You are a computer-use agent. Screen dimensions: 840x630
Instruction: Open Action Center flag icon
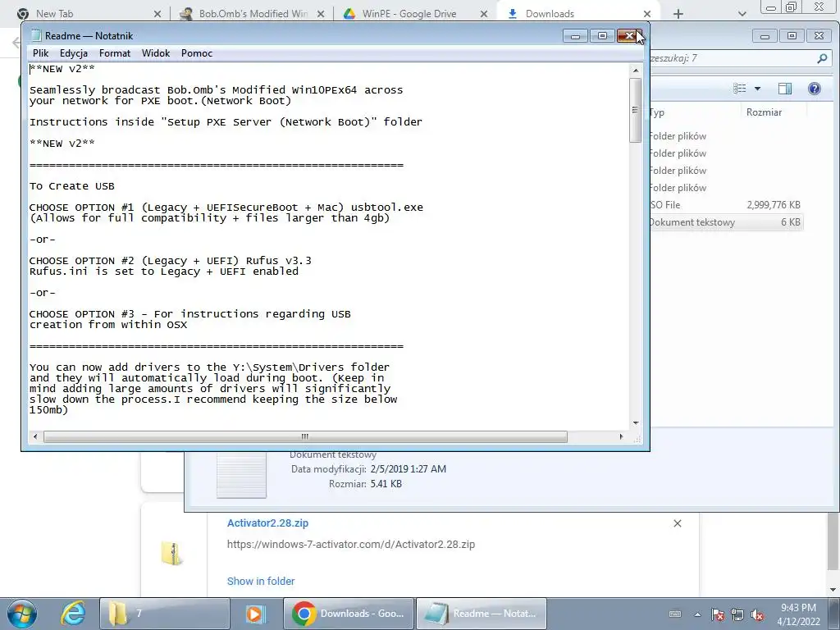pos(718,614)
